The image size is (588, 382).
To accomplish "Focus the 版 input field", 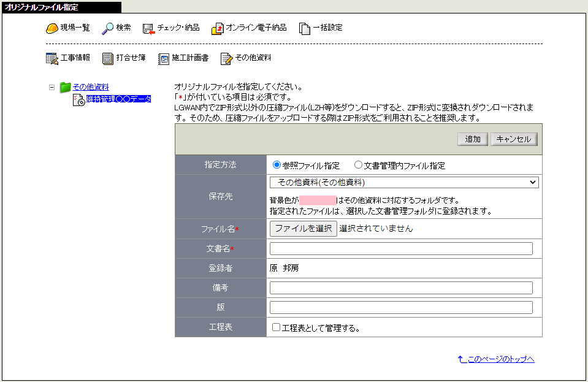I will coord(401,307).
